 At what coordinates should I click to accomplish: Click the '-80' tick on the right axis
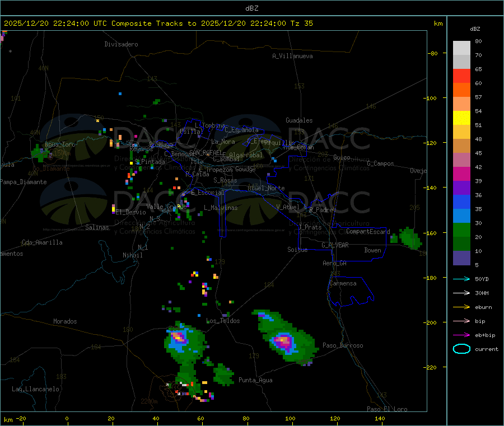pyautogui.click(x=433, y=53)
